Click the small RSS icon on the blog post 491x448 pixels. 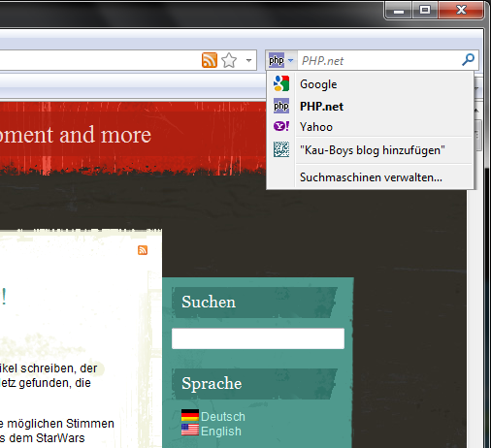[x=143, y=250]
